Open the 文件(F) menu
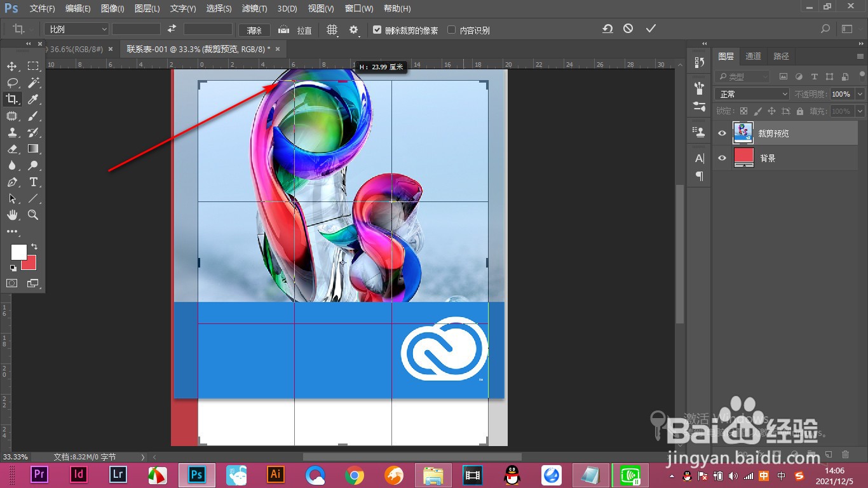Screen dimensions: 868x488 [x=43, y=9]
